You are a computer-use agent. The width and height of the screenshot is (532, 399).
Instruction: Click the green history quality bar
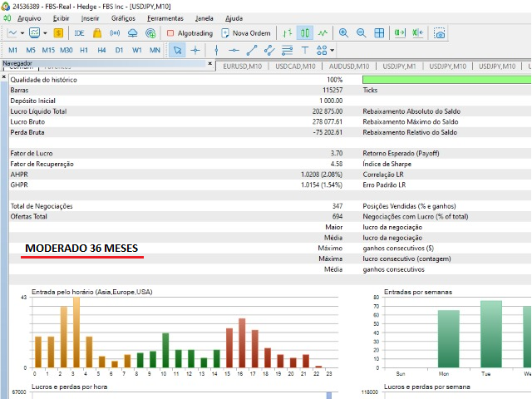pyautogui.click(x=446, y=79)
